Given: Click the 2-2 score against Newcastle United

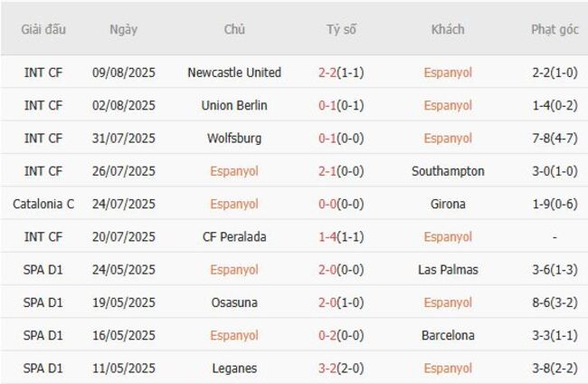Looking at the screenshot, I should coord(327,72).
